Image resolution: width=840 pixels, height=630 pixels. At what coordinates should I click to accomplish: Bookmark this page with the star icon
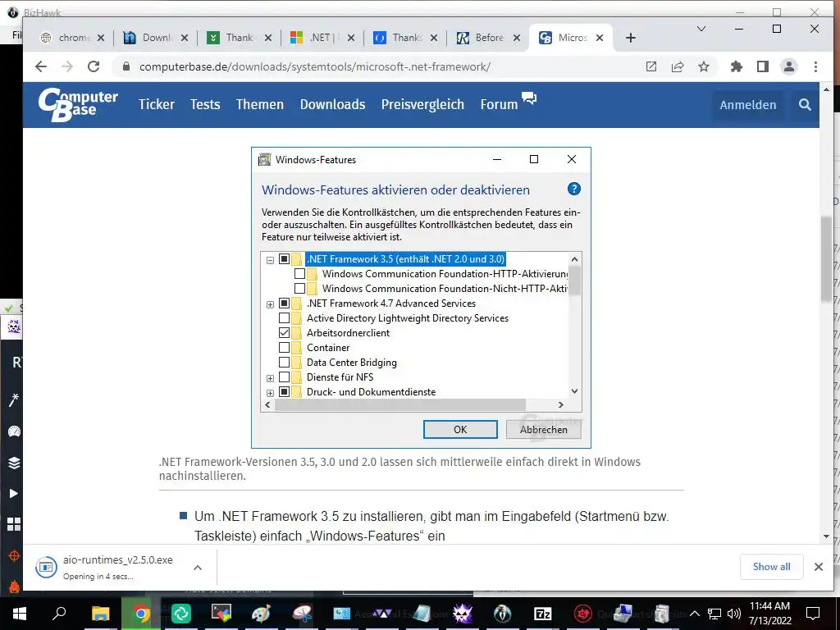coord(703,66)
